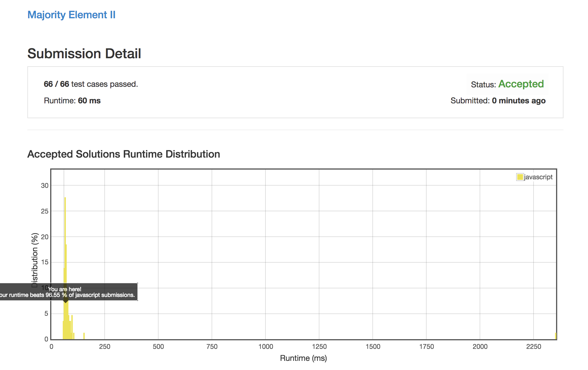588x370 pixels.
Task: Click the yellow javascript legend swatch
Action: pyautogui.click(x=520, y=177)
